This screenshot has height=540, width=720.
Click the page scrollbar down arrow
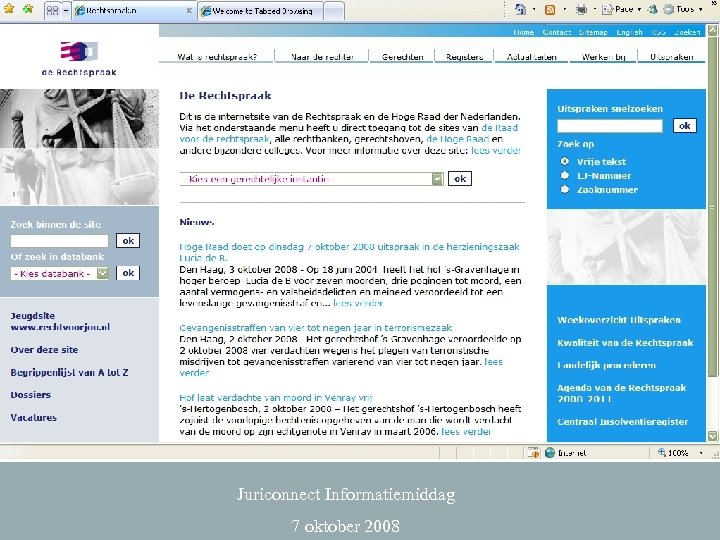(x=713, y=435)
